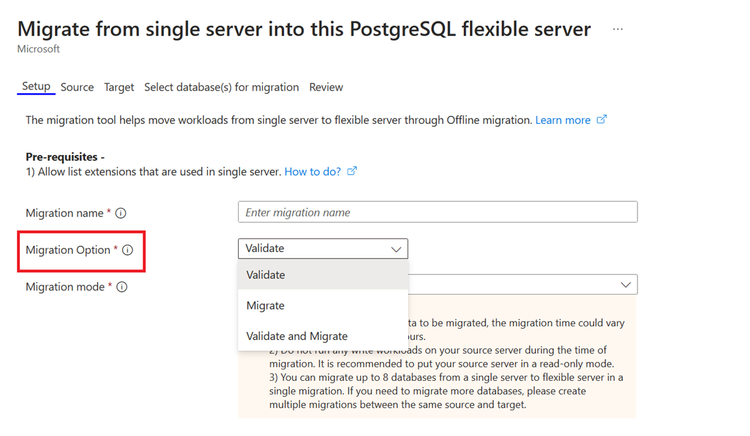Image resolution: width=750 pixels, height=436 pixels.
Task: Expand the Migration mode dropdown chevron
Action: [626, 286]
